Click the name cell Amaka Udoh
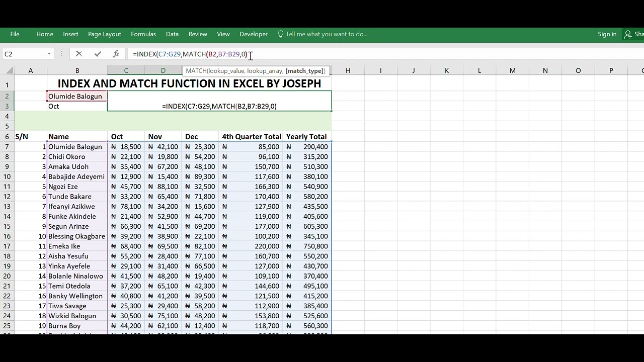 point(77,166)
